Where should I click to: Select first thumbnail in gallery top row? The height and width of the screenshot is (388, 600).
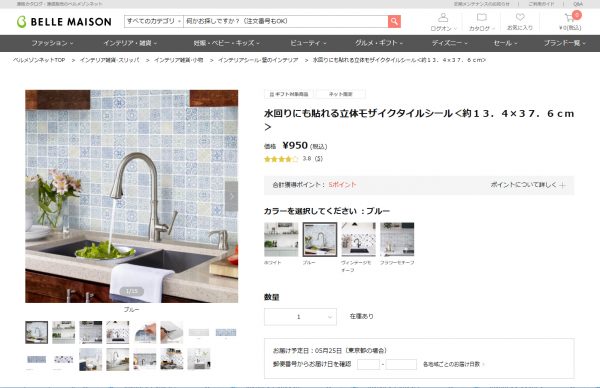(37, 332)
